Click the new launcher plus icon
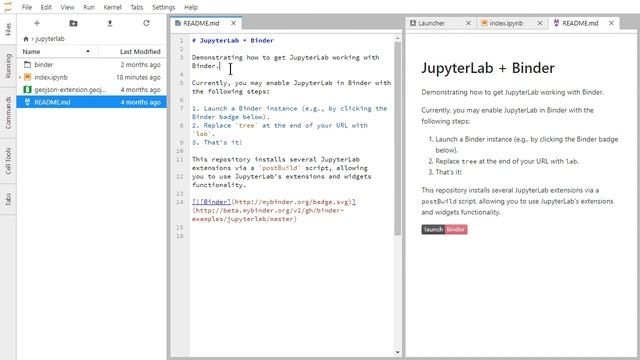 click(37, 23)
